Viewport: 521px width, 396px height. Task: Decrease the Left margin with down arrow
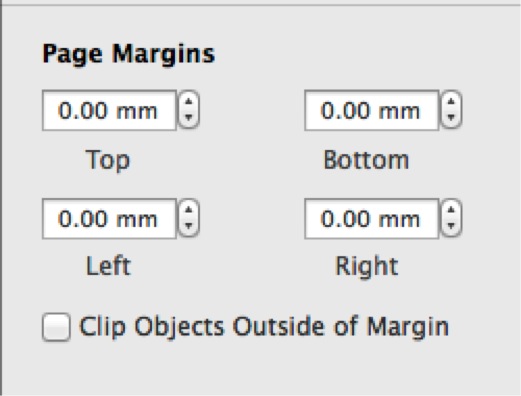pos(189,226)
